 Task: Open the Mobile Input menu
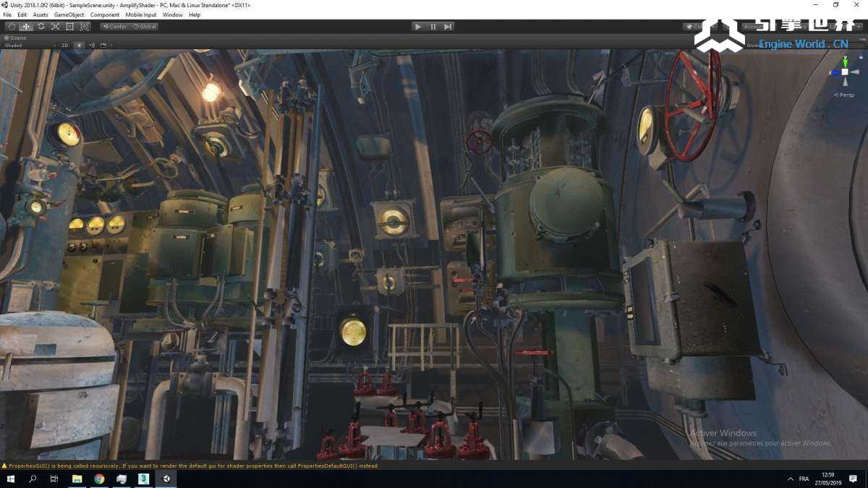pyautogui.click(x=141, y=14)
